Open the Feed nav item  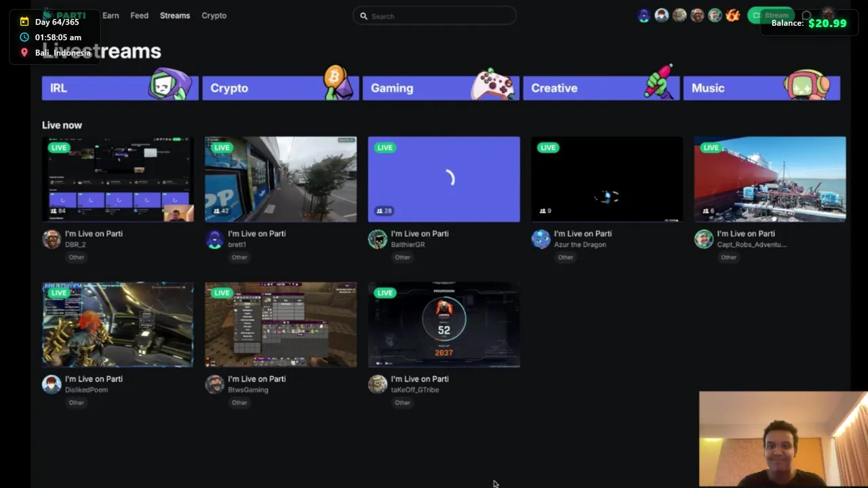coord(139,16)
